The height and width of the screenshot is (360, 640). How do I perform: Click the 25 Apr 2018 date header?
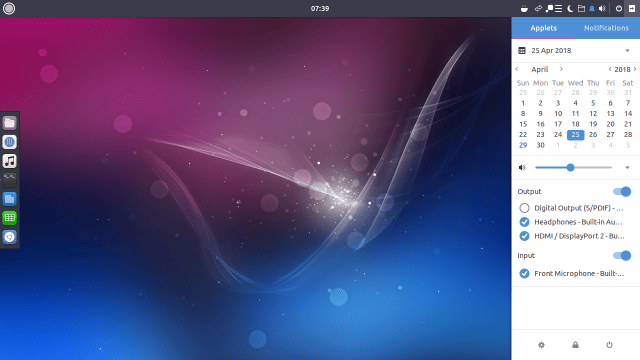tap(551, 51)
